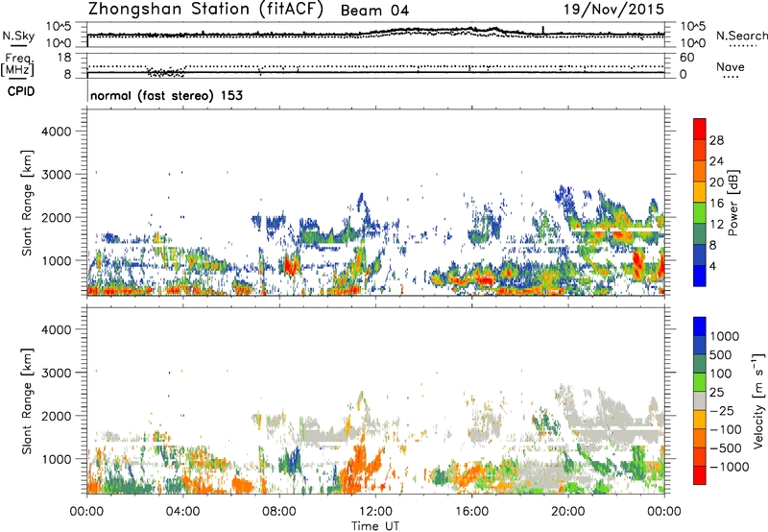
Task: Click the "500" label on velocity colorbar
Action: 721,354
